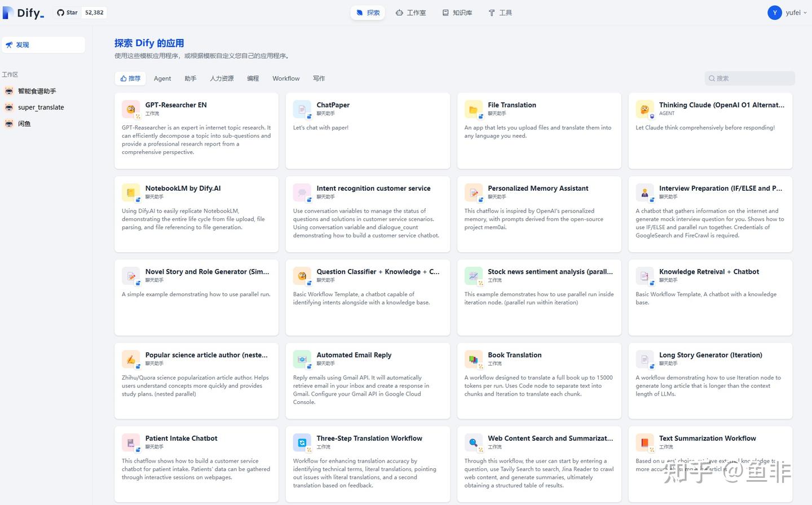812x505 pixels.
Task: Click the Interview Preparation app icon
Action: 645,192
